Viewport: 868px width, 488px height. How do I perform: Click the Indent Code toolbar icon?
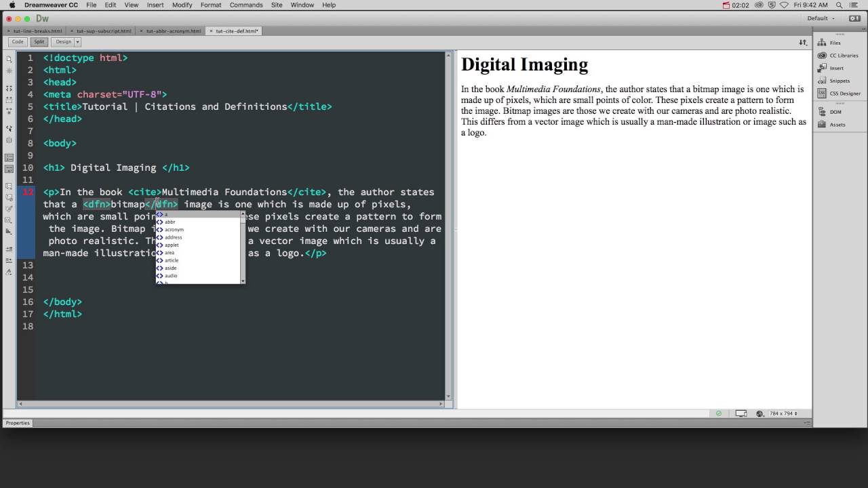9,249
